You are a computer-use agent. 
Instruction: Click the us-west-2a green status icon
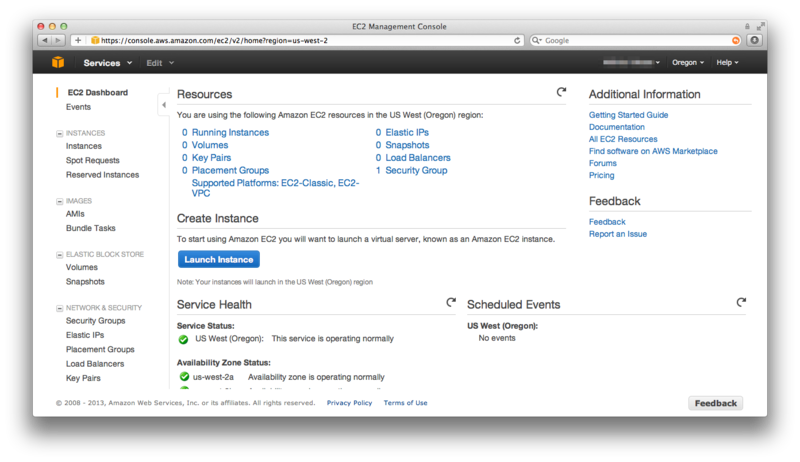[x=184, y=377]
